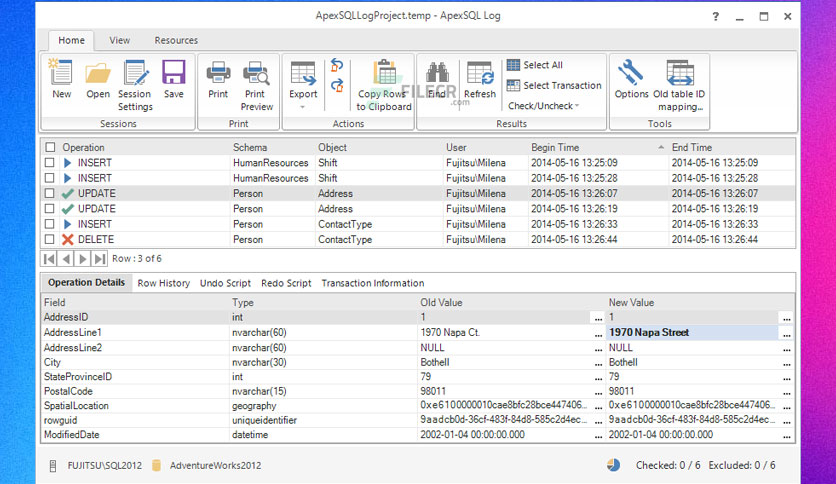Open the Options tool
This screenshot has height=484, width=836.
[x=631, y=80]
